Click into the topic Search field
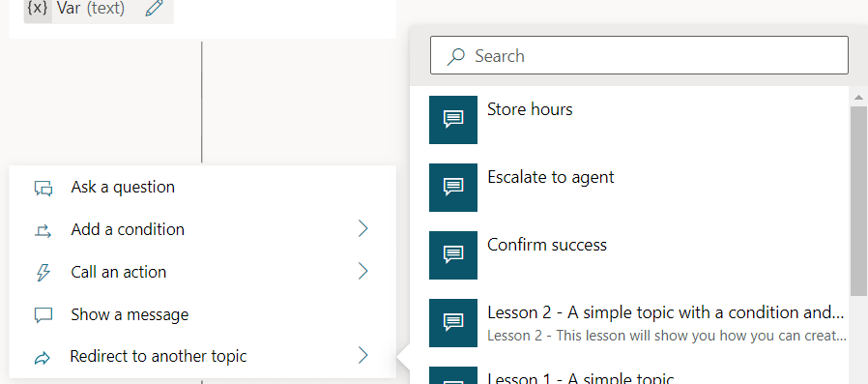The height and width of the screenshot is (384, 868). tap(639, 55)
